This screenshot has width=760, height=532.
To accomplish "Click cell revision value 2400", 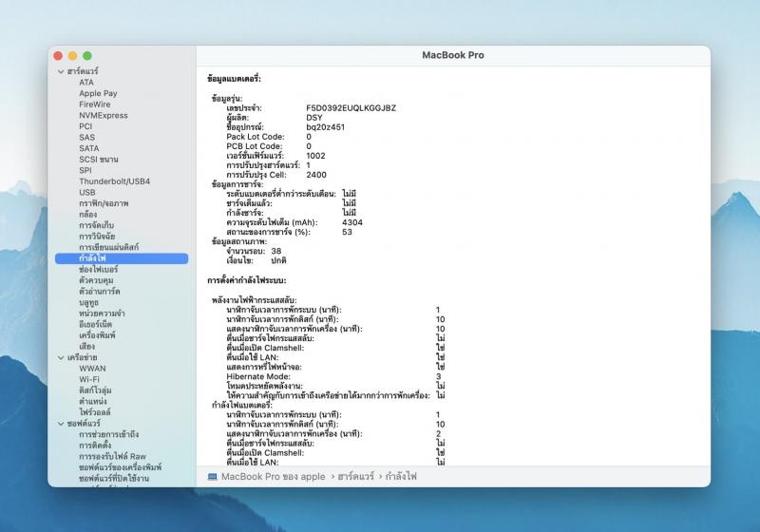I will tap(316, 175).
